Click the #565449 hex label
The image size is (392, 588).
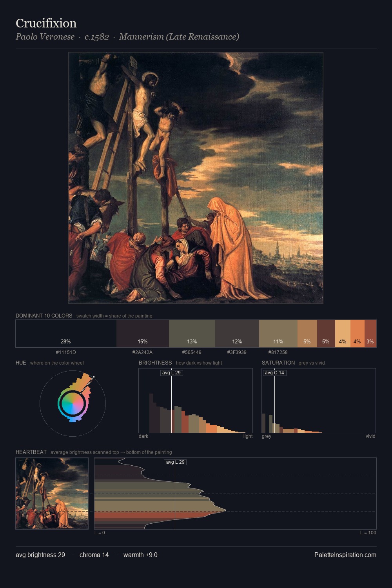[192, 352]
